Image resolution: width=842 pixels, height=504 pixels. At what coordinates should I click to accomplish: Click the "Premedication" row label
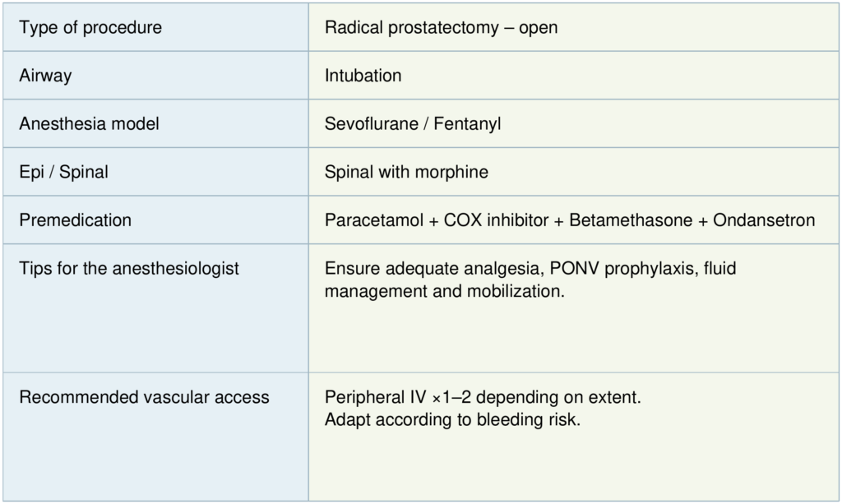click(75, 220)
